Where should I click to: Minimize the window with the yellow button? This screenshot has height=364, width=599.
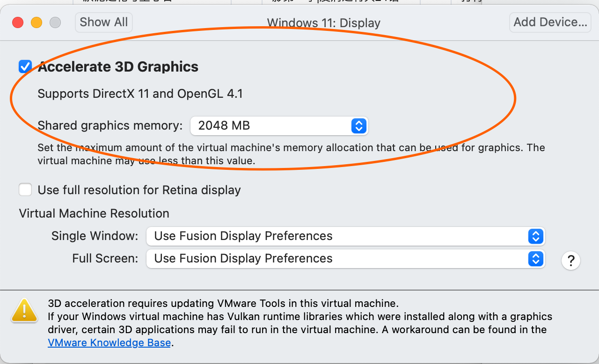tap(37, 22)
